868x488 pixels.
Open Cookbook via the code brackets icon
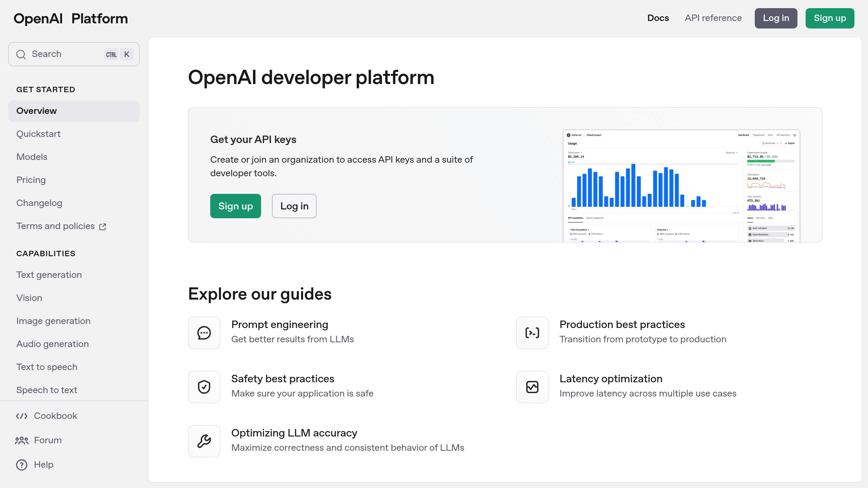point(22,416)
